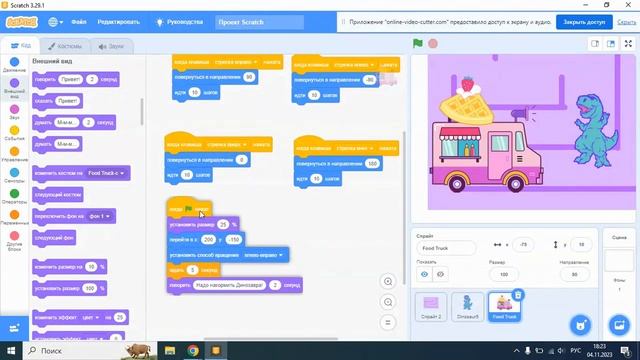Select the События blocks category

point(14,133)
